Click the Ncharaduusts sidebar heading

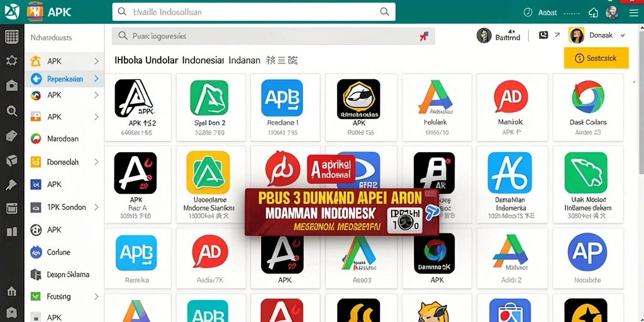click(x=52, y=37)
